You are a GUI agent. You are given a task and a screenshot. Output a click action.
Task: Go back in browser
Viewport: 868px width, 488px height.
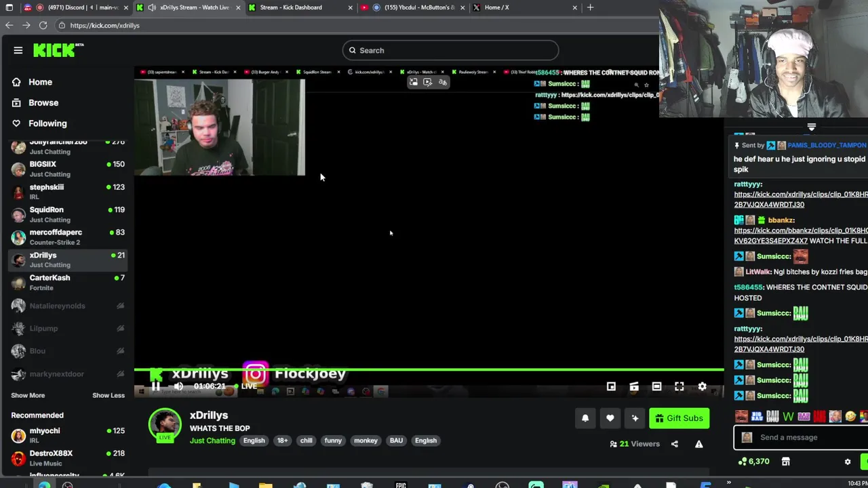(9, 25)
